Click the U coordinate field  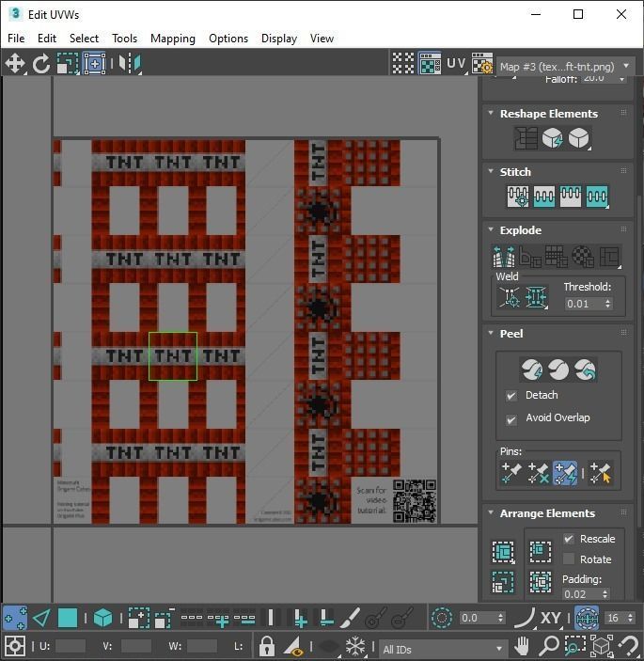[x=70, y=646]
